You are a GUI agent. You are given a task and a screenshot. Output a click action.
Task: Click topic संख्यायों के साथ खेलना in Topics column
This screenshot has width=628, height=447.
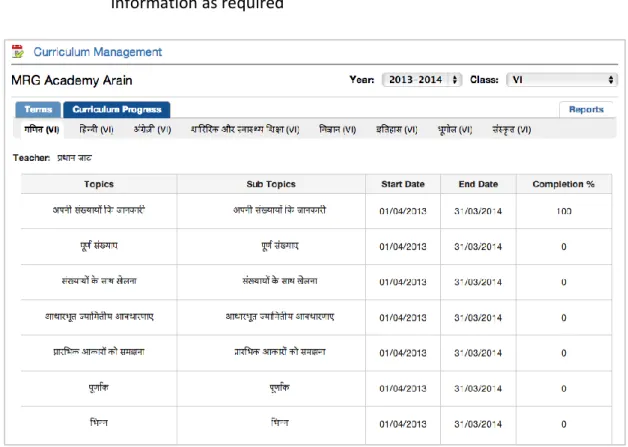pyautogui.click(x=99, y=281)
